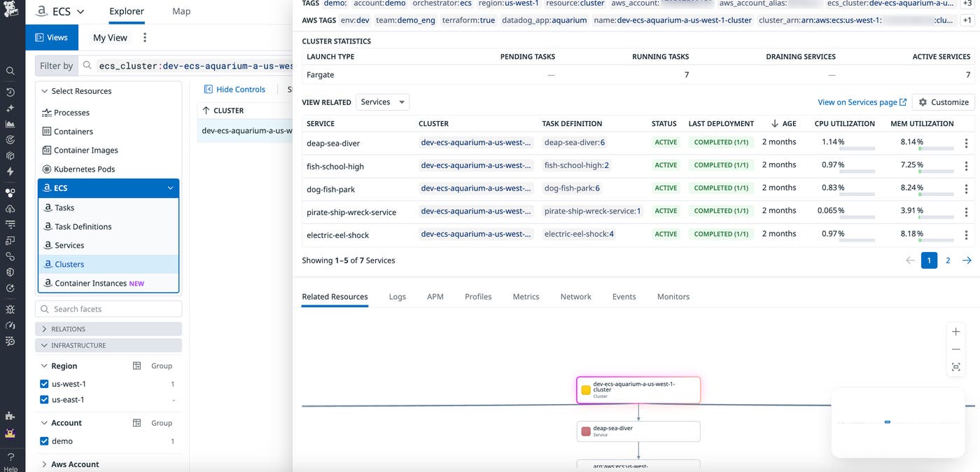
Task: Fit the cluster map to the screen
Action: pos(955,367)
